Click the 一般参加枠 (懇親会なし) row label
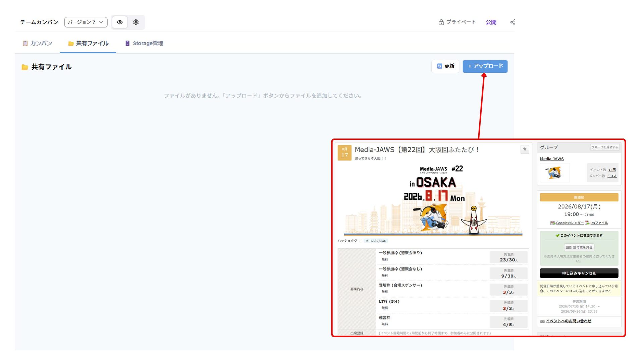The height and width of the screenshot is (362, 644). [x=400, y=269]
